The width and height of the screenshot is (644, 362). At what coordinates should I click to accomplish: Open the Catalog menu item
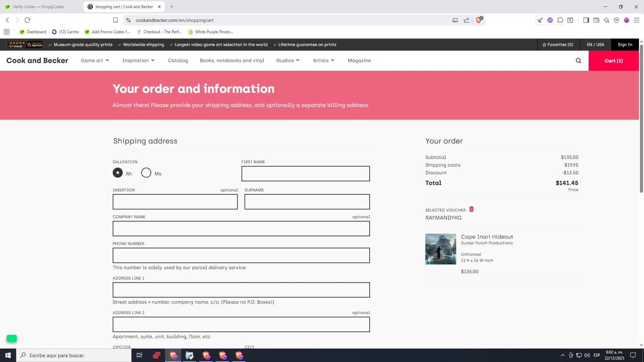coord(178,60)
